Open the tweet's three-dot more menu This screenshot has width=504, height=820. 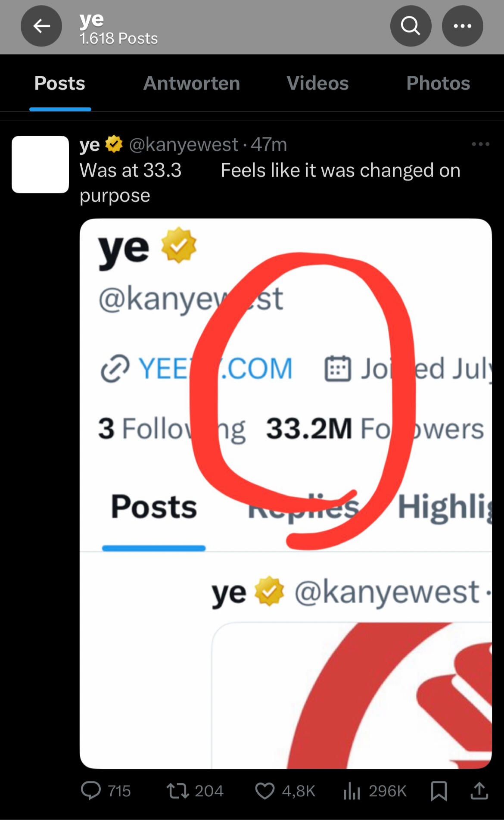coord(480,144)
